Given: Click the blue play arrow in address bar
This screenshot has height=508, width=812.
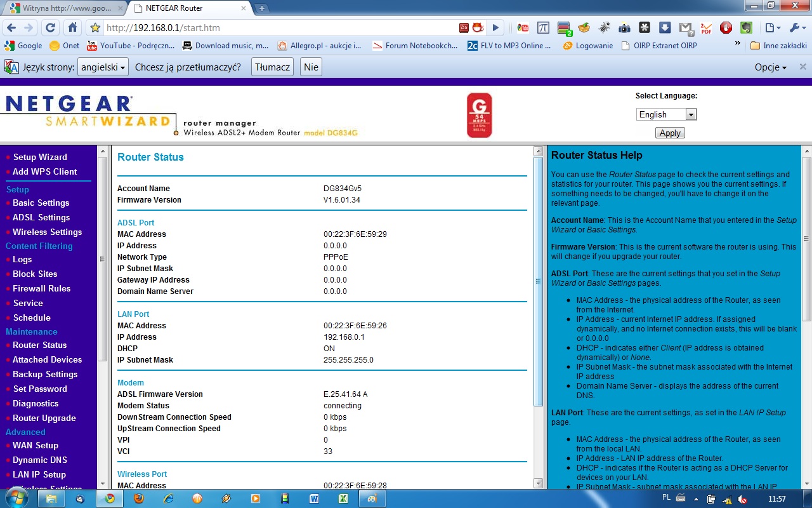Looking at the screenshot, I should [x=496, y=28].
